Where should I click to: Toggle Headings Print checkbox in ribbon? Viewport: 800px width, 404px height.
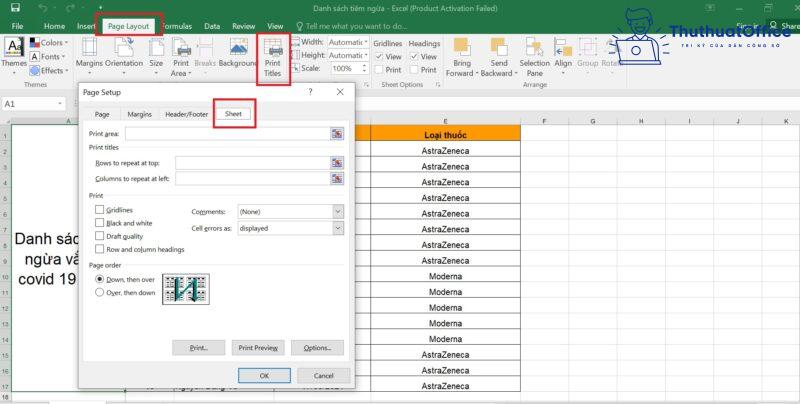[x=414, y=70]
